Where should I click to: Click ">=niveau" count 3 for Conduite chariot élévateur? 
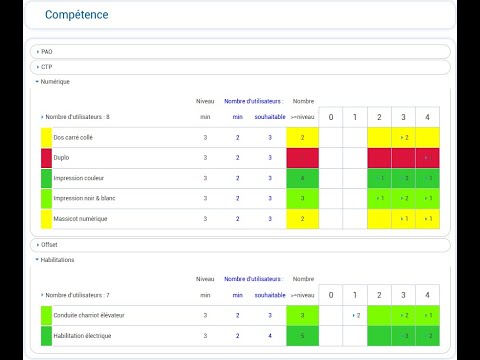[x=302, y=315]
